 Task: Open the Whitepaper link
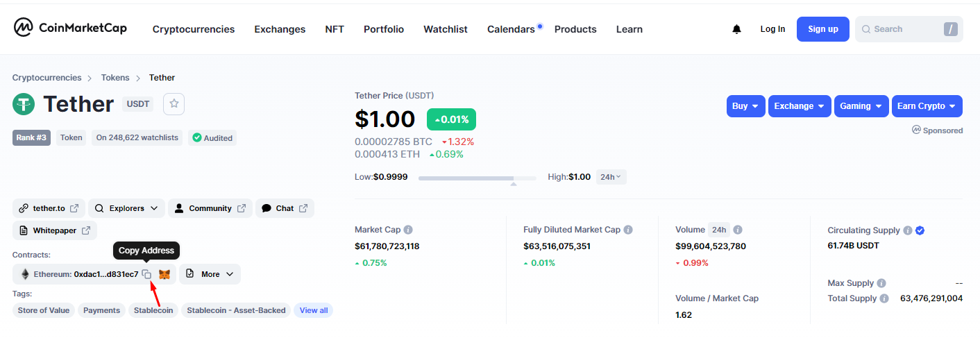click(x=55, y=230)
